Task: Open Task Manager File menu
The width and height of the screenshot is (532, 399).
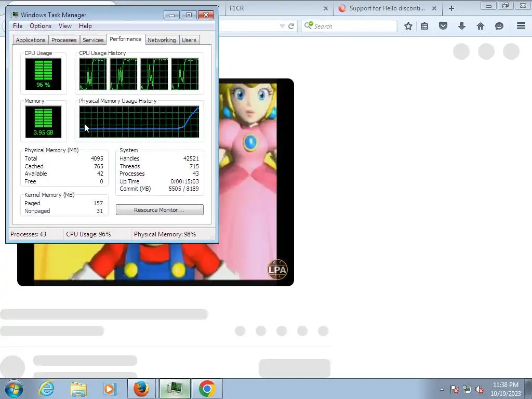Action: [18, 26]
